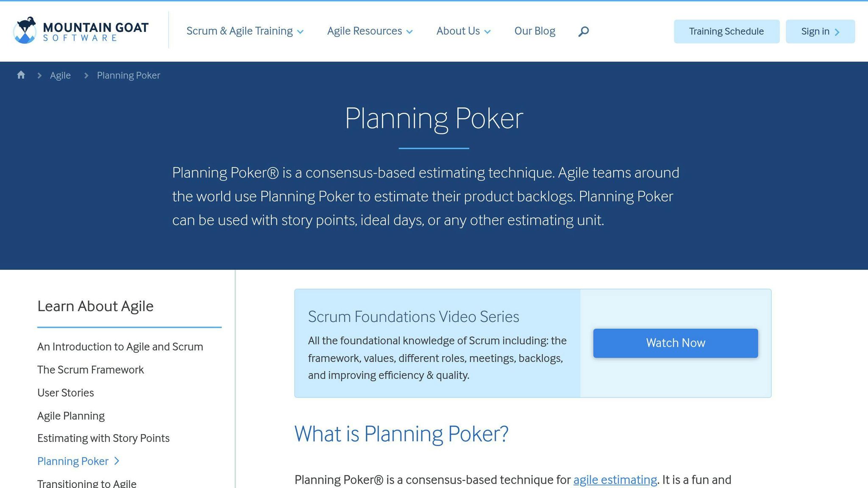The height and width of the screenshot is (488, 868).
Task: Open the Agile Planning page
Action: (70, 416)
